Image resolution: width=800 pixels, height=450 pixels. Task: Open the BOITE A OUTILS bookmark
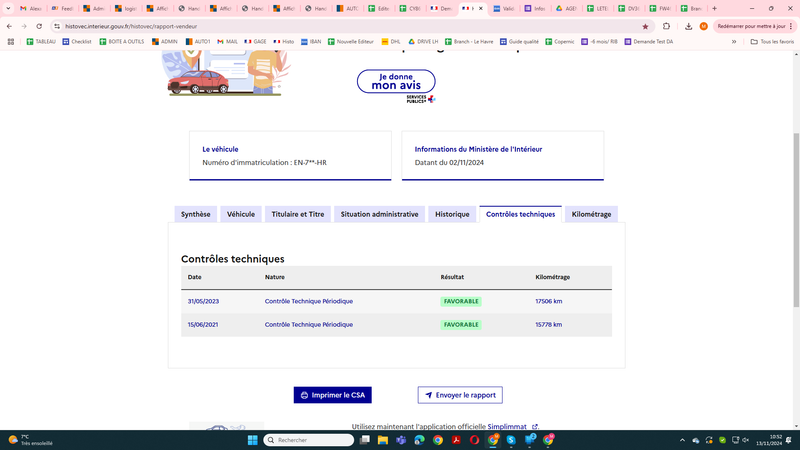point(121,42)
